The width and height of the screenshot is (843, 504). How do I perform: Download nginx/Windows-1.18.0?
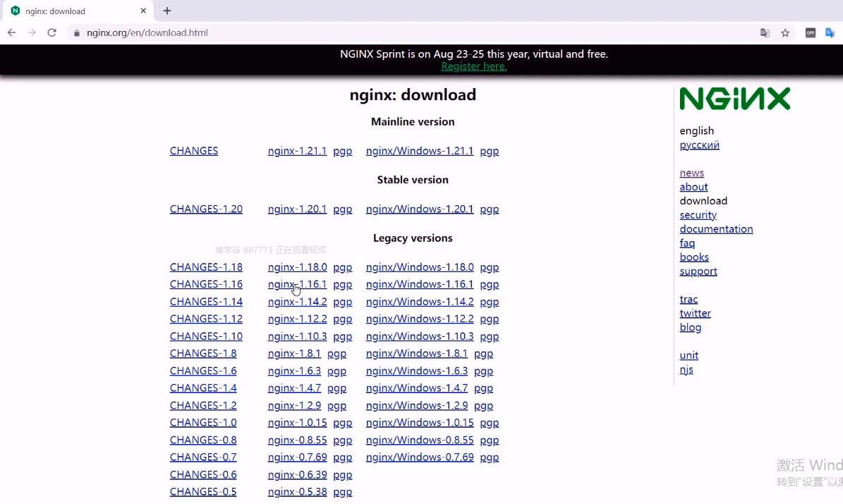click(420, 267)
